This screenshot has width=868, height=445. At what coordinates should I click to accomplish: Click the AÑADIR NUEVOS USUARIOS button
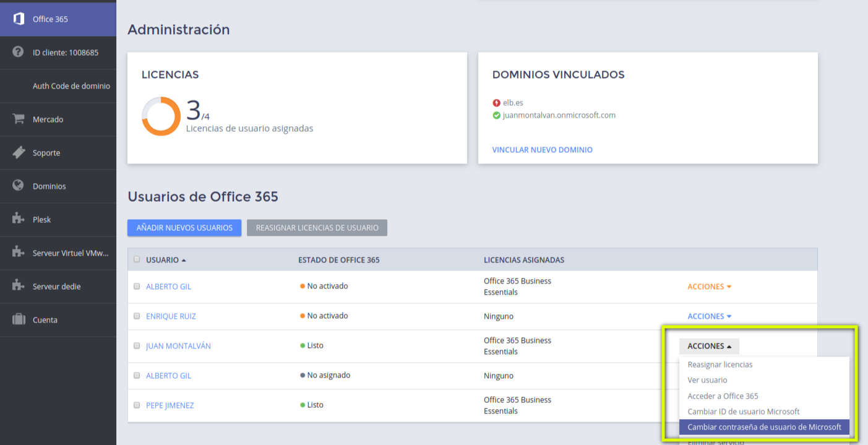click(x=184, y=228)
